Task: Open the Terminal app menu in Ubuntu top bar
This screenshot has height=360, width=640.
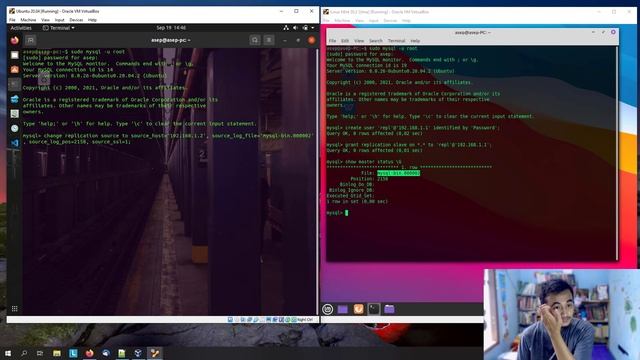Action: click(59, 28)
